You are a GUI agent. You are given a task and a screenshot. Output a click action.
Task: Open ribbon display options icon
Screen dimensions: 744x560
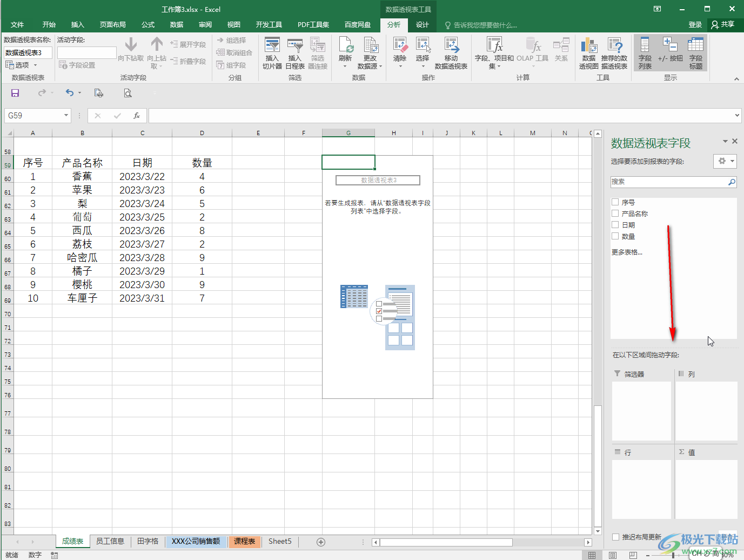point(657,9)
